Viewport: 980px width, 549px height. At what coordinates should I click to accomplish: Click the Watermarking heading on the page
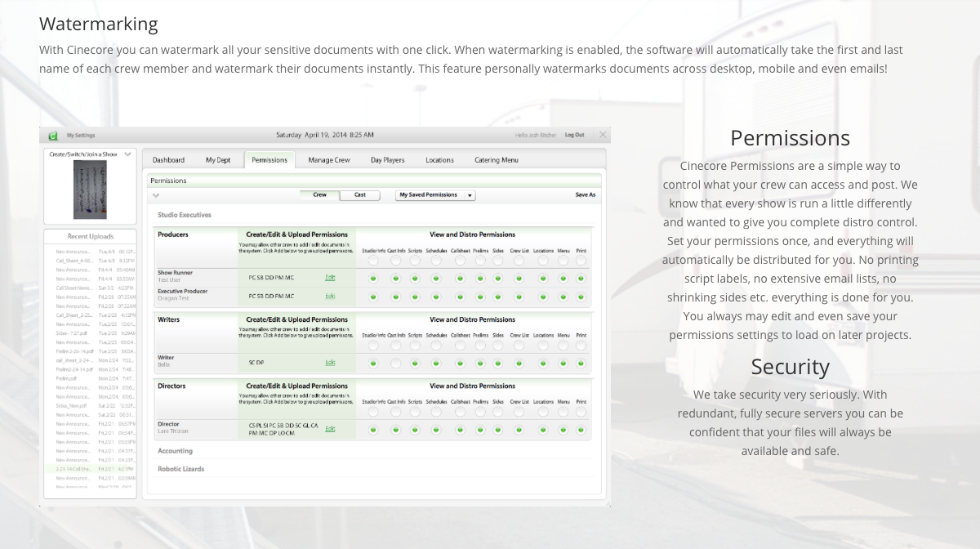(99, 24)
